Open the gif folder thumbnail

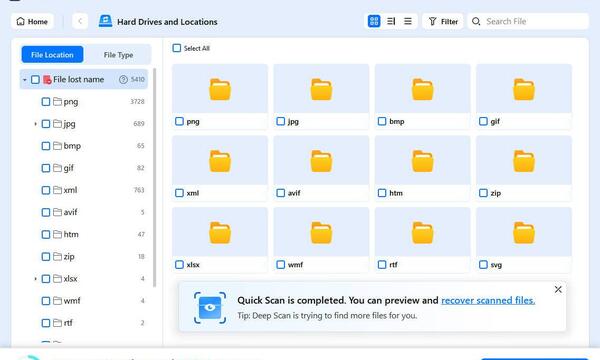point(524,89)
